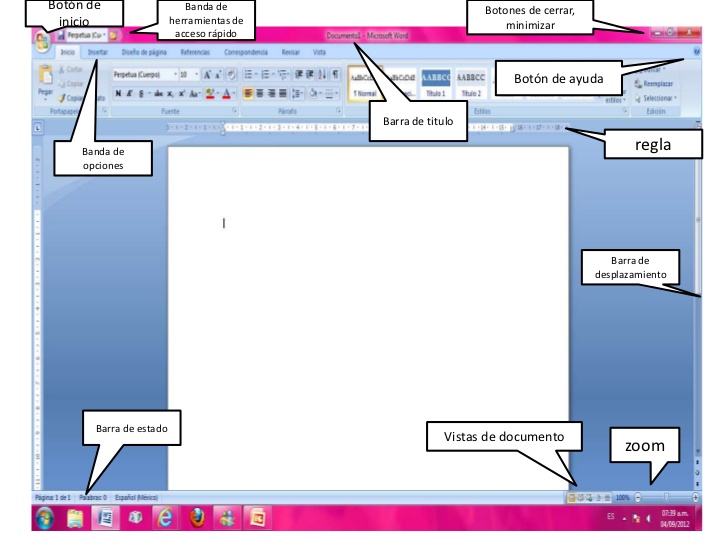
Task: Open the Fuente dialog launcher
Action: tap(234, 111)
